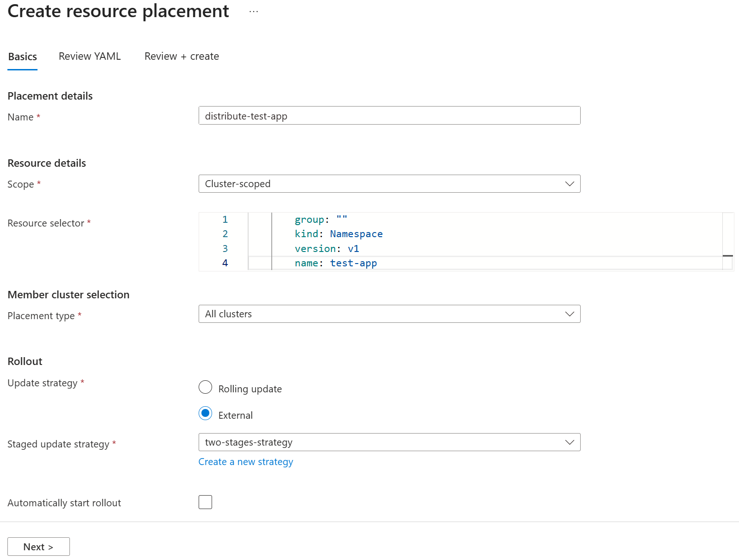Click line number 1 in the editor gutter
This screenshot has width=739, height=560.
coord(225,220)
